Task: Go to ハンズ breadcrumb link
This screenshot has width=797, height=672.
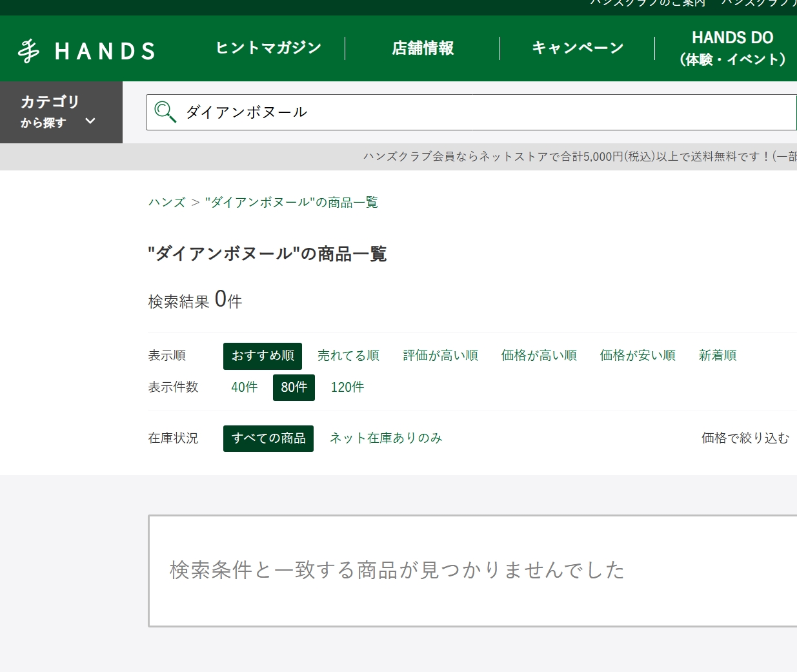Action: tap(167, 202)
